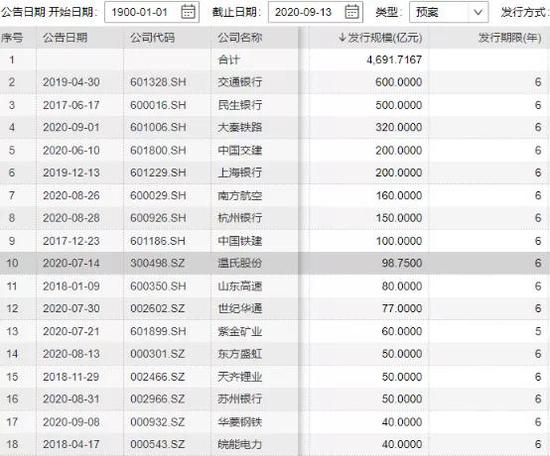Select company name 大秦铁路
The image size is (550, 456).
pyautogui.click(x=240, y=127)
